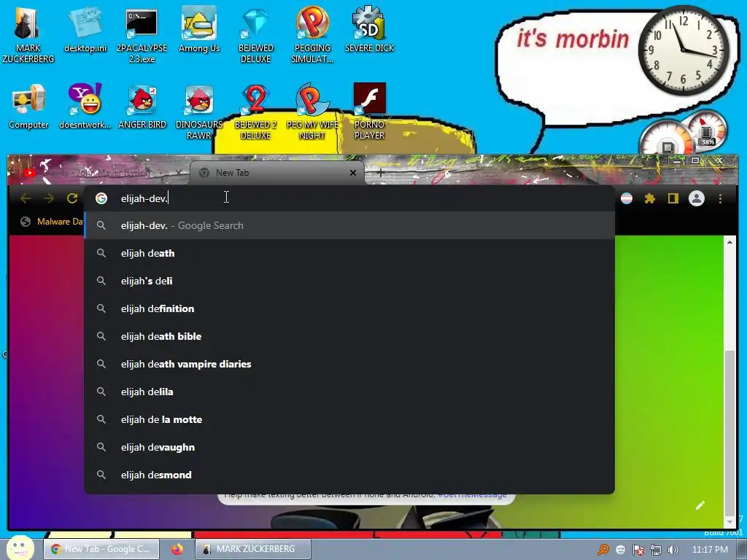Open the Chrome profile avatar
747x560 pixels.
point(697,198)
